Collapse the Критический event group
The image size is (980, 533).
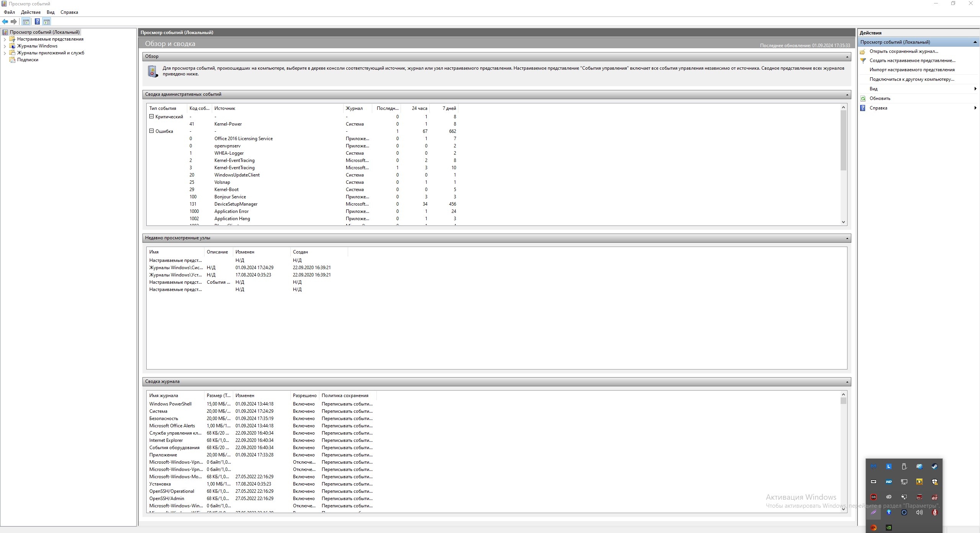coord(151,116)
